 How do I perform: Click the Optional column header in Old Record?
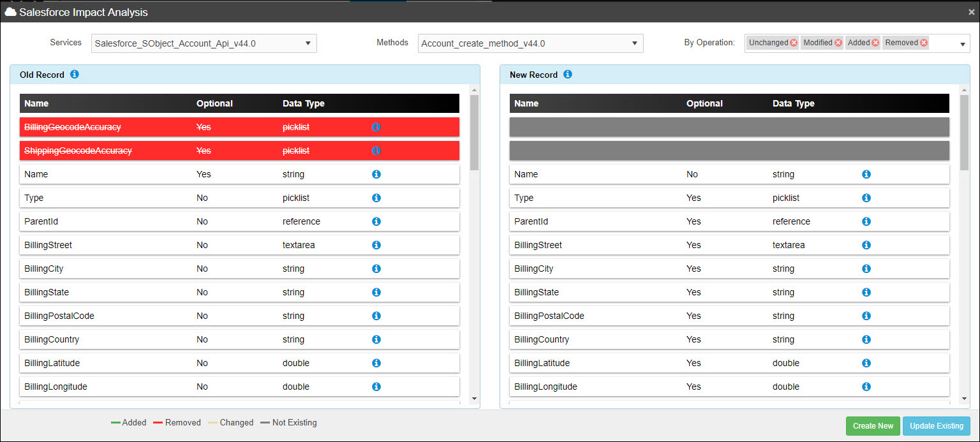214,103
